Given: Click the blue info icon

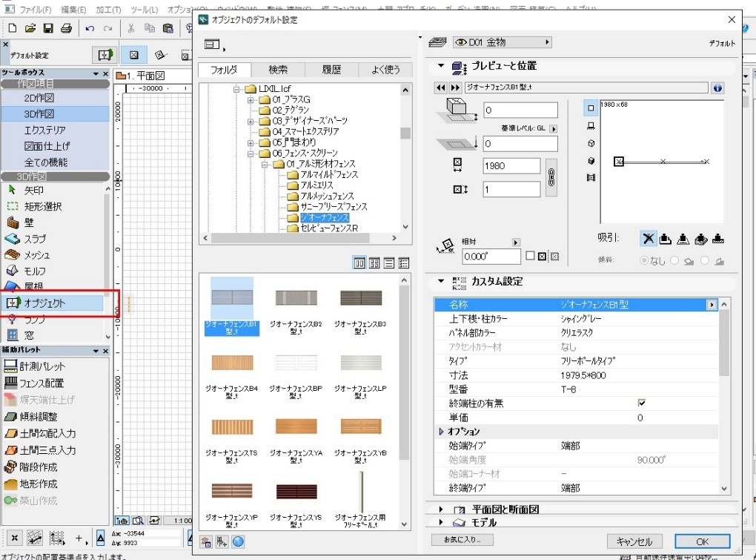Looking at the screenshot, I should pos(717,88).
